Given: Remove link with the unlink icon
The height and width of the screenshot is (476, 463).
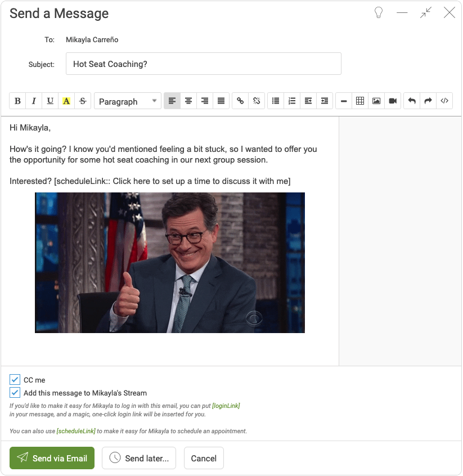Looking at the screenshot, I should (x=257, y=101).
